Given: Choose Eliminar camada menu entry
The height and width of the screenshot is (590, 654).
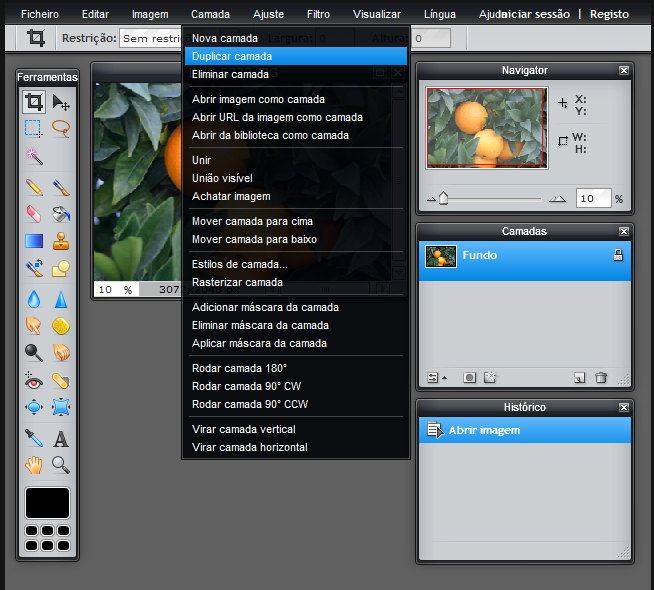Looking at the screenshot, I should click(x=296, y=74).
